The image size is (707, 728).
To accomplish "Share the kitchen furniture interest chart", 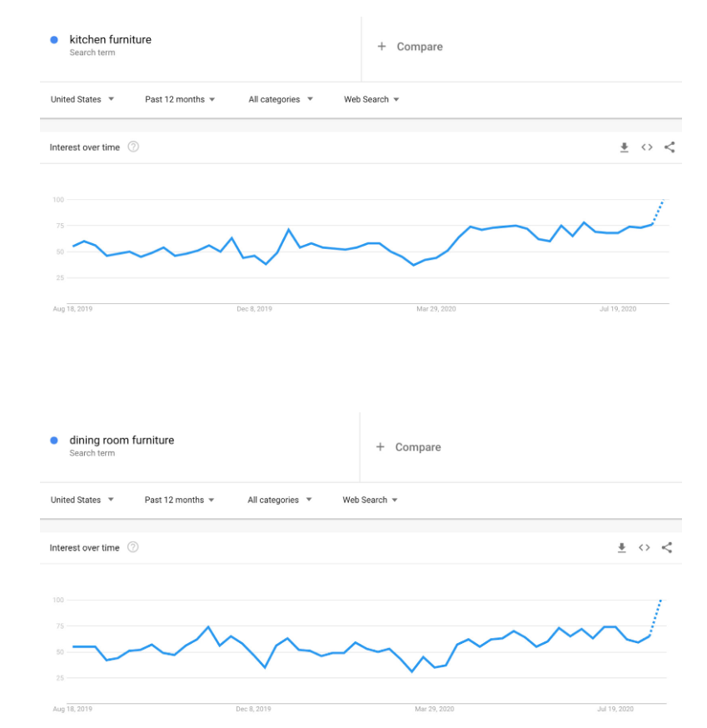I will click(x=670, y=147).
